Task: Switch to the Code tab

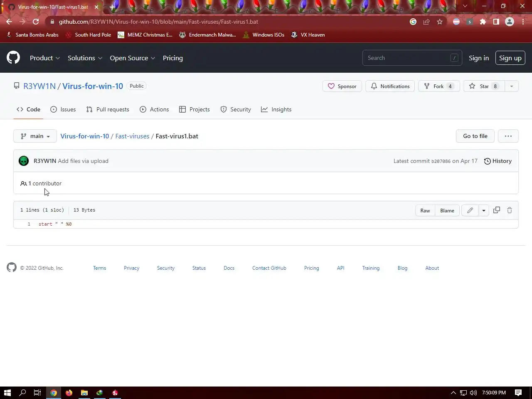Action: click(28, 109)
